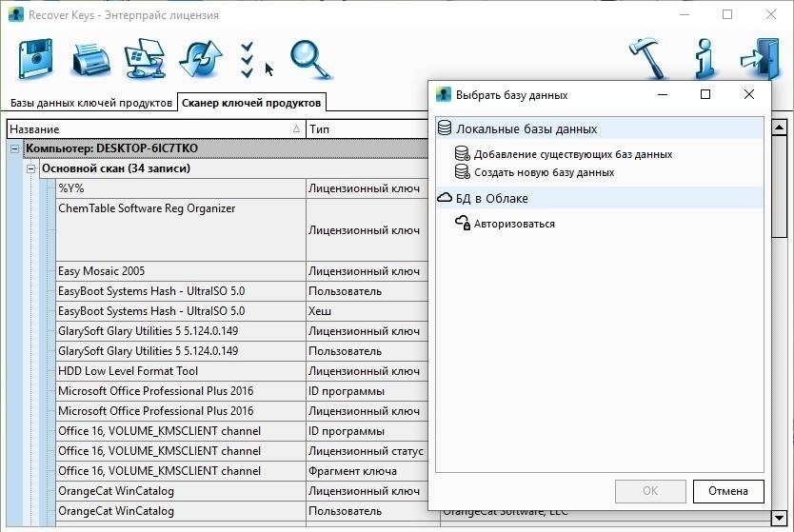This screenshot has width=794, height=532.
Task: Select Microsoft Office Professional Plus 2016 Лицензионный ключ row
Action: (x=241, y=411)
